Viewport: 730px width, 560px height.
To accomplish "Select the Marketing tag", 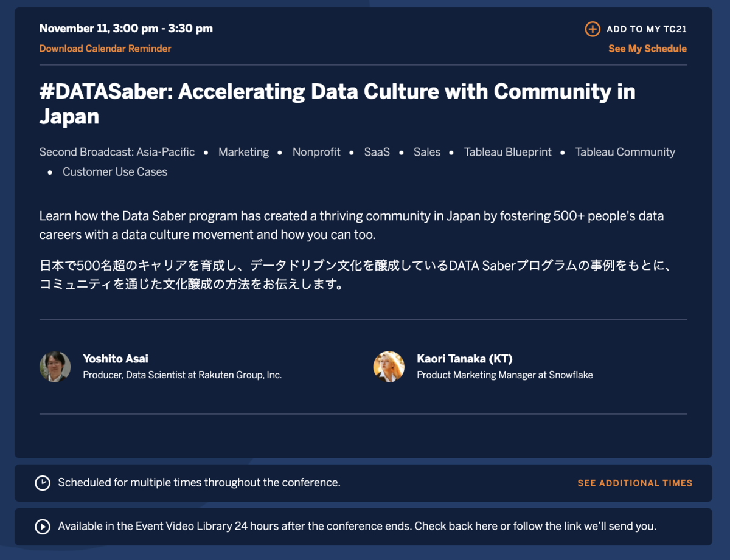I will (x=243, y=152).
